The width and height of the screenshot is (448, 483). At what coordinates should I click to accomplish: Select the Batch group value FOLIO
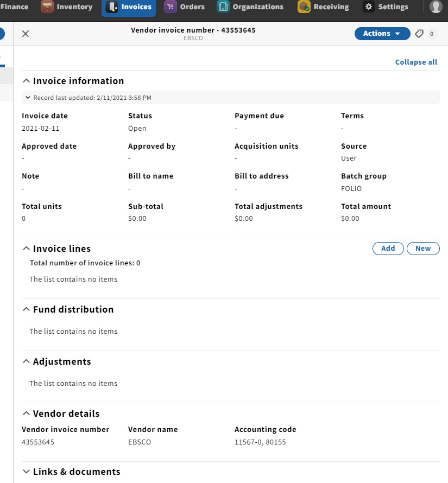pyautogui.click(x=351, y=188)
